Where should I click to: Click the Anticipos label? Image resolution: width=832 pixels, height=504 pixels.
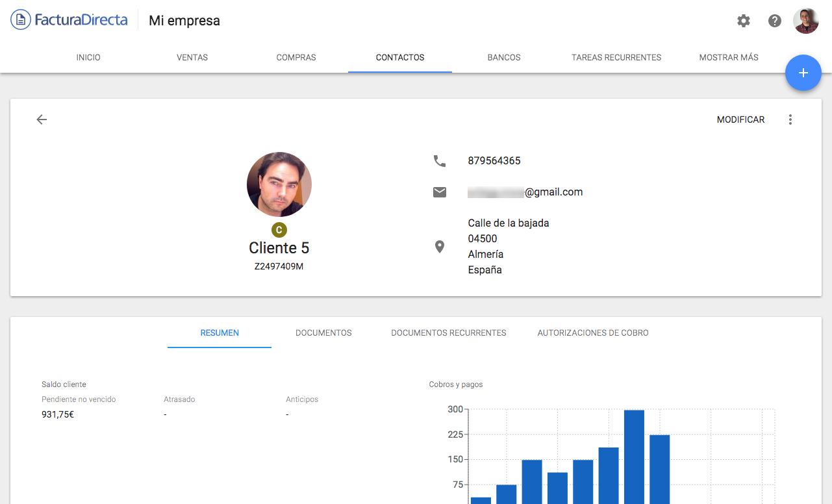click(x=302, y=399)
